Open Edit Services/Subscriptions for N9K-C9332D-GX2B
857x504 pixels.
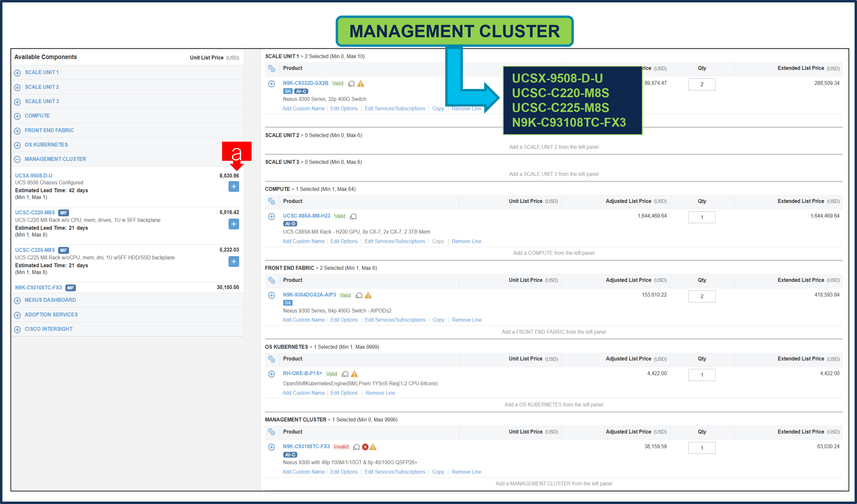[x=395, y=108]
